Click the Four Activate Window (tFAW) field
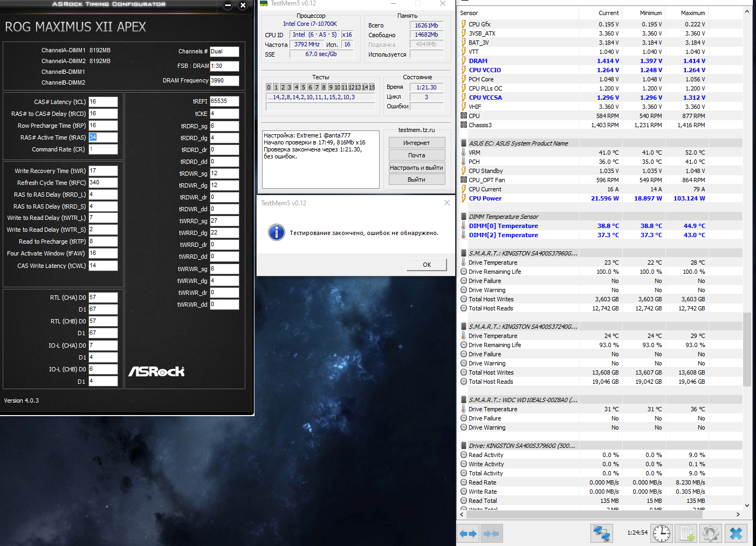The height and width of the screenshot is (546, 756). coord(103,253)
